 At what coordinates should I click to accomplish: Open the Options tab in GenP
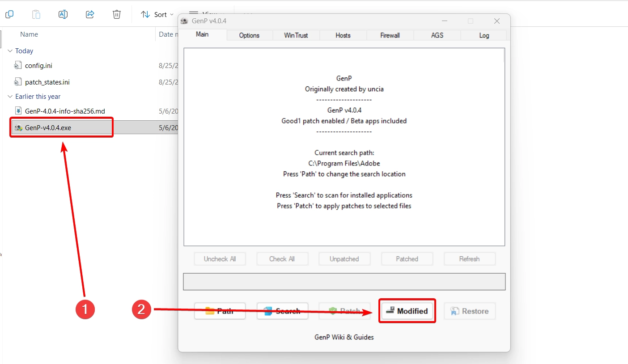[x=249, y=35]
